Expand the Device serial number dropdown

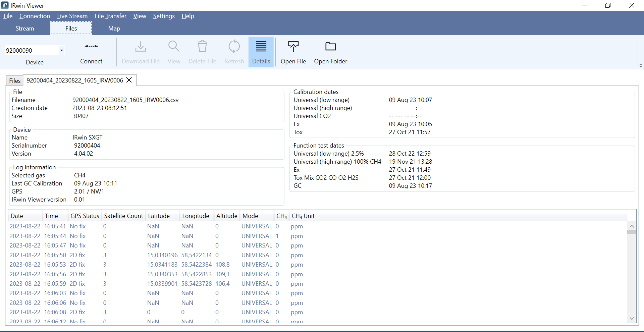[x=62, y=51]
